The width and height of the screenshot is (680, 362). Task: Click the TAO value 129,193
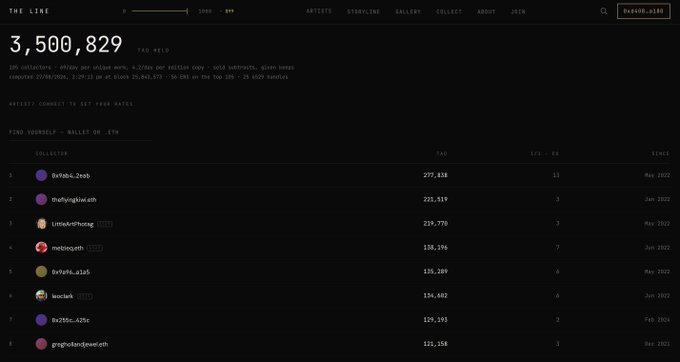pyautogui.click(x=435, y=320)
